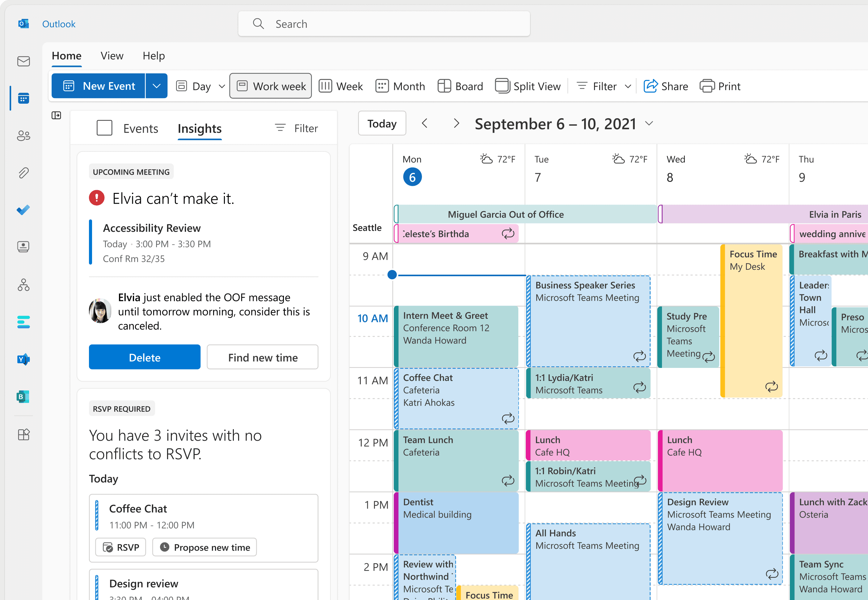Open People contacts in sidebar

point(23,135)
